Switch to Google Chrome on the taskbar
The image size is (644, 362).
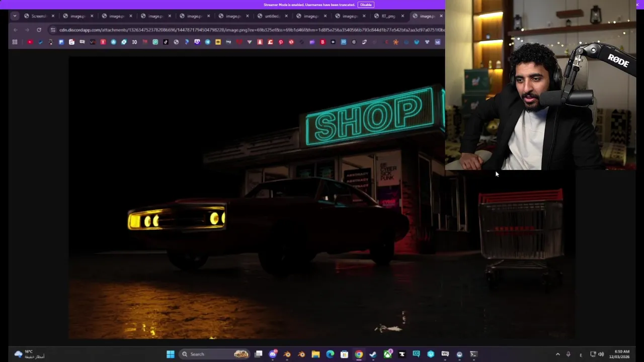pos(359,354)
